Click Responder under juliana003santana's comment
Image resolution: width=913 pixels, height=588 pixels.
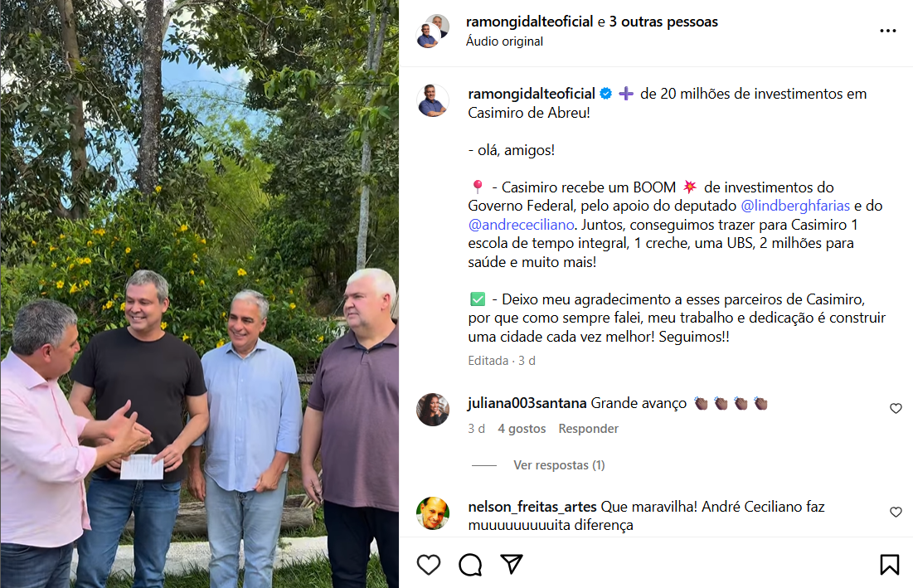[x=588, y=429]
